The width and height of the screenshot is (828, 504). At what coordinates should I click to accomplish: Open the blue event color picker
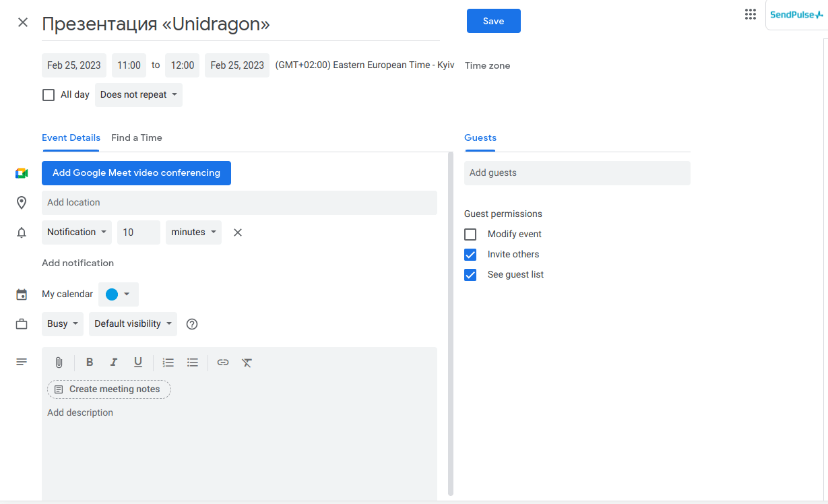[x=119, y=294]
